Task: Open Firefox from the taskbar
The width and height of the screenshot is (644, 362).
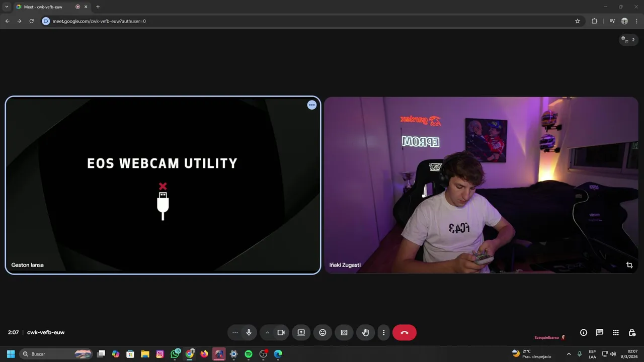Action: (x=204, y=354)
